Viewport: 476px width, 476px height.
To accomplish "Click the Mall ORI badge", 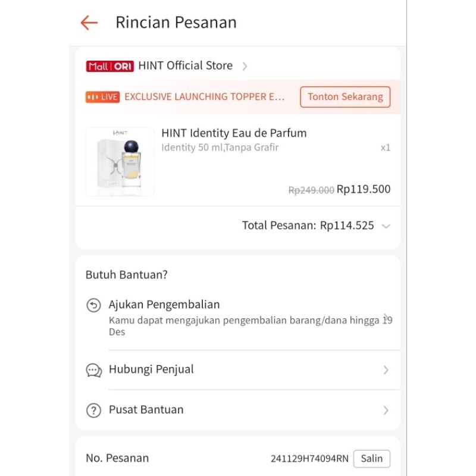I will coord(109,66).
